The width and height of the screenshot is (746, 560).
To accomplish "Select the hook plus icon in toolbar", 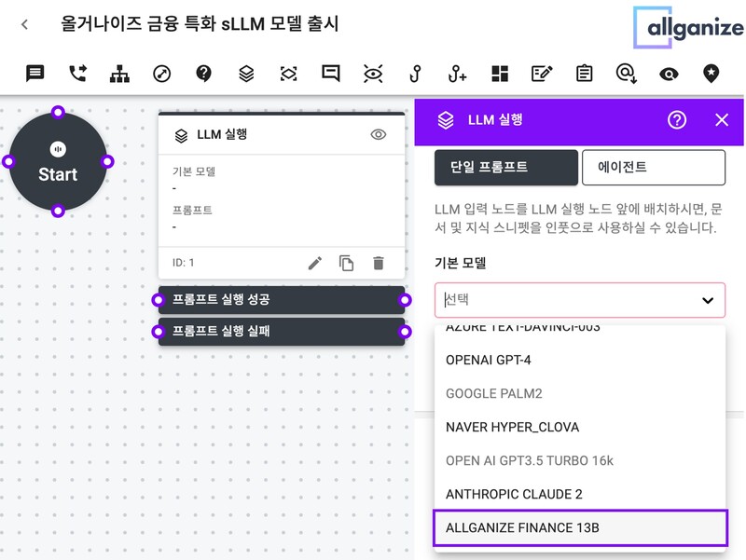I will 457,74.
